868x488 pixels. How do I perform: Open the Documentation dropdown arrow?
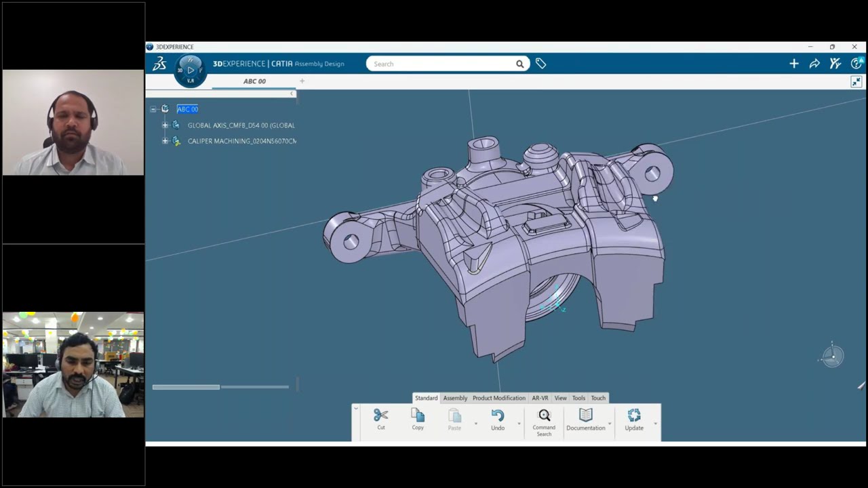609,424
